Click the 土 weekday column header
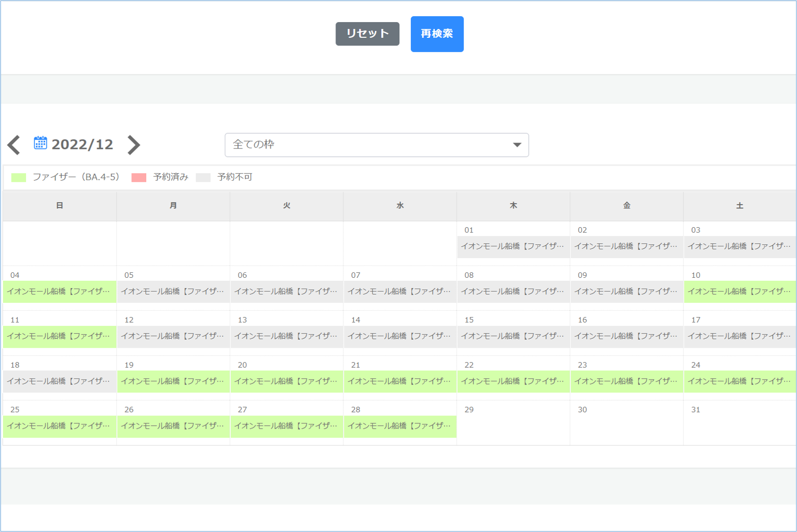Screen dimensions: 797x532 pyautogui.click(x=740, y=206)
